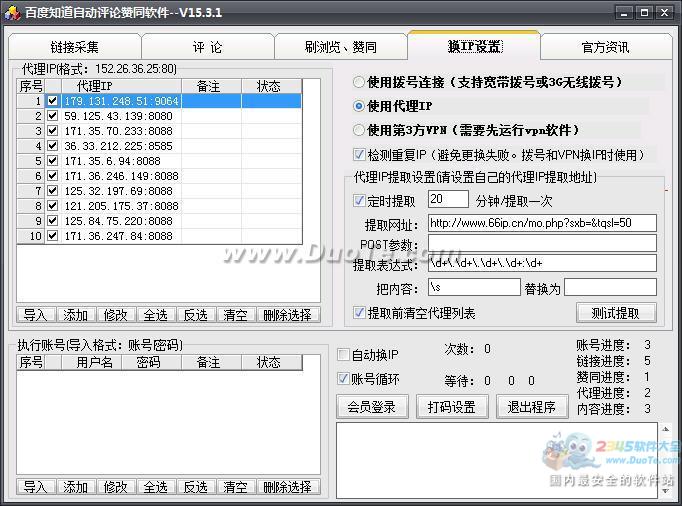Screen dimensions: 682x506
Task: Click 用户名 column header in account list
Action: click(91, 362)
